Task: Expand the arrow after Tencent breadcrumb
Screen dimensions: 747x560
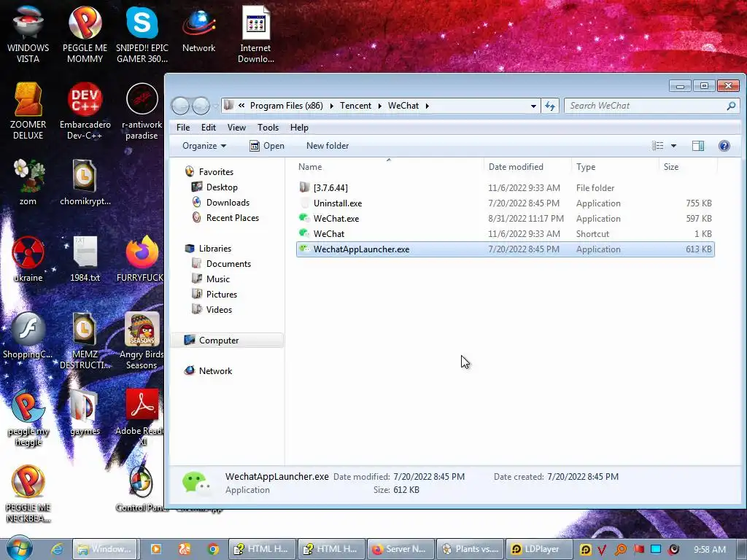Action: click(x=379, y=106)
